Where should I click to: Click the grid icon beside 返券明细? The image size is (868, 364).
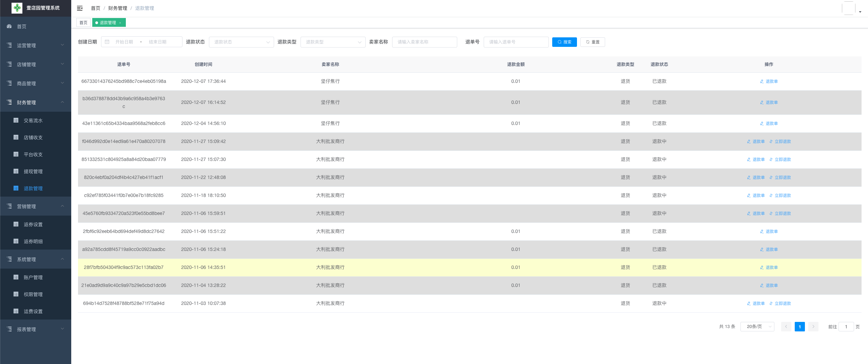click(x=16, y=241)
